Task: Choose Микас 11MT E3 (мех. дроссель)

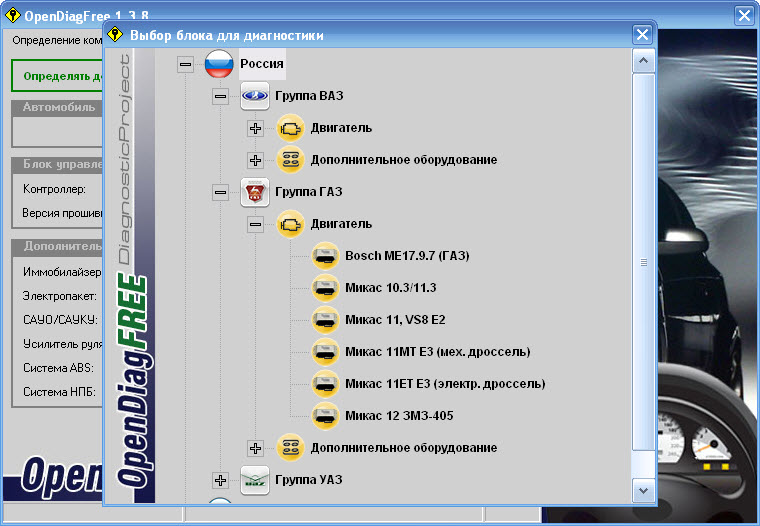Action: [438, 352]
